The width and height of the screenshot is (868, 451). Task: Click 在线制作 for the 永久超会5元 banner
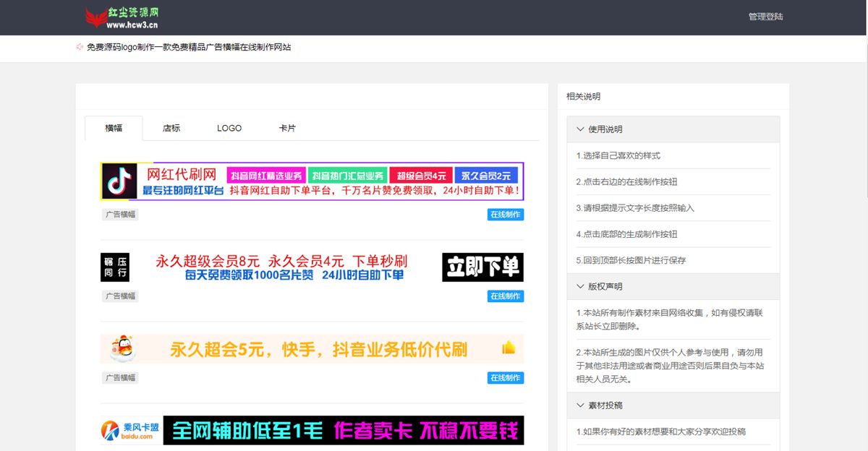point(505,378)
